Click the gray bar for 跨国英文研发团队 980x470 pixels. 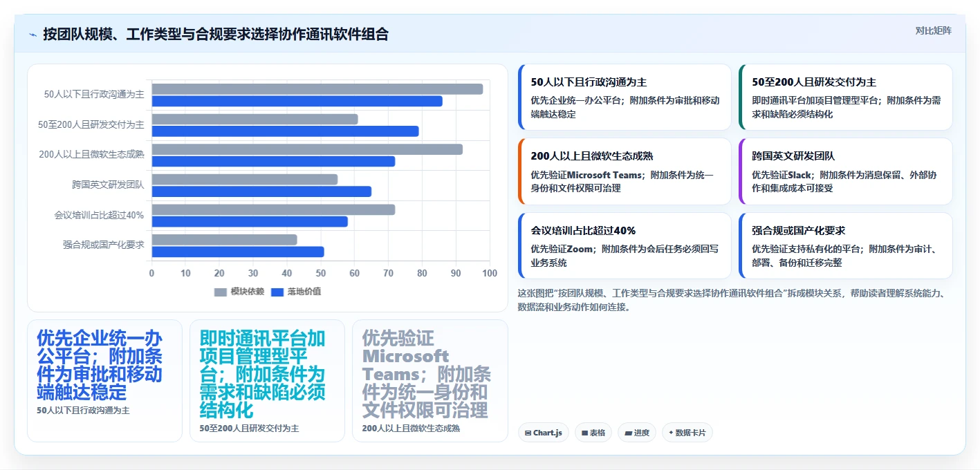point(245,179)
